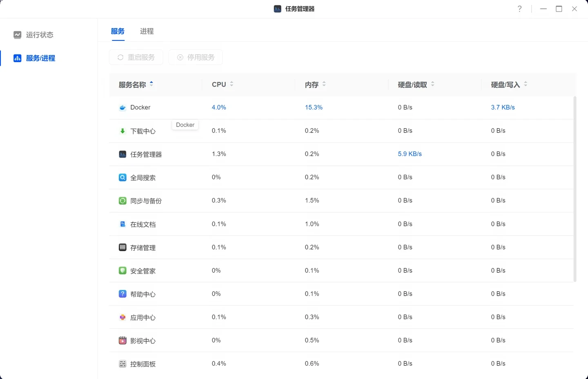Click the 任务管理器 app icon in the title bar
Screen dimensions: 588x379
pyautogui.click(x=277, y=9)
